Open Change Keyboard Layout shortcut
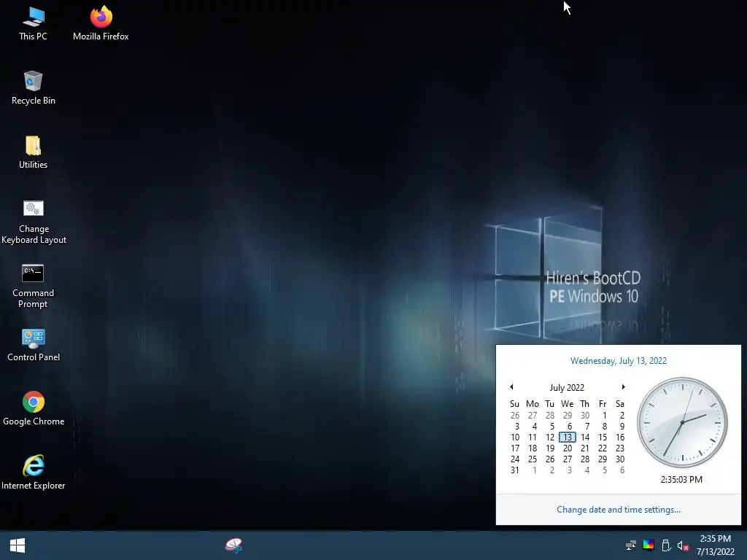This screenshot has height=560, width=747. [x=34, y=222]
